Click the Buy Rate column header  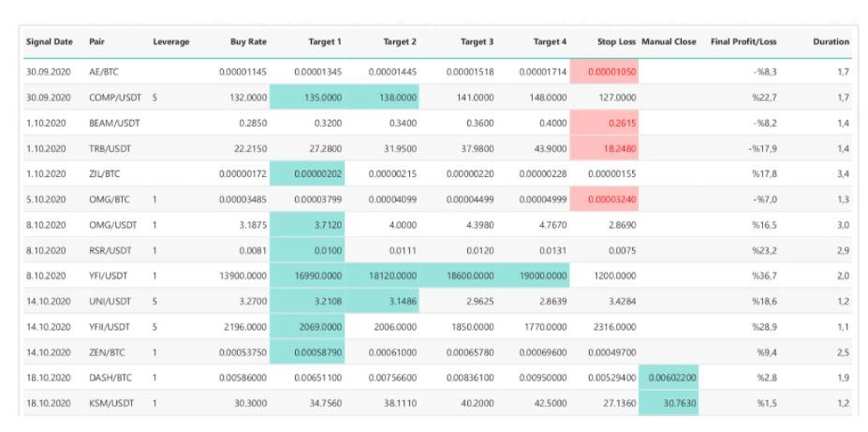(x=249, y=42)
